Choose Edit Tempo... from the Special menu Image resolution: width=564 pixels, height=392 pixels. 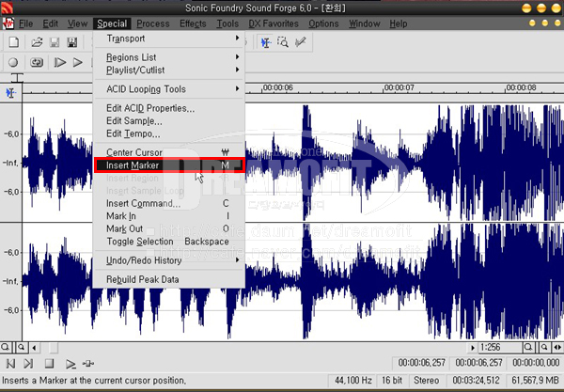click(x=169, y=133)
